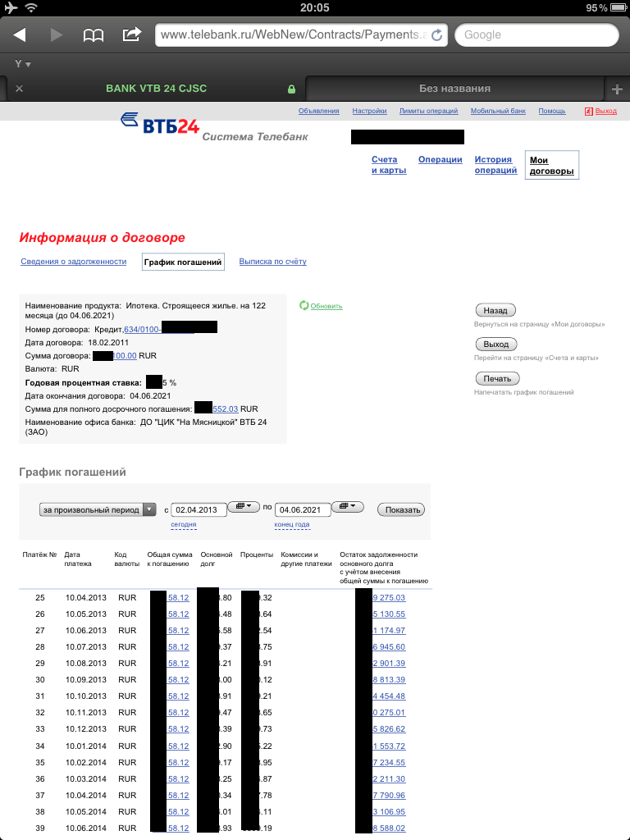Click total payment link for 10.09.2013
Viewport: 630px width, 840px height.
[178, 679]
